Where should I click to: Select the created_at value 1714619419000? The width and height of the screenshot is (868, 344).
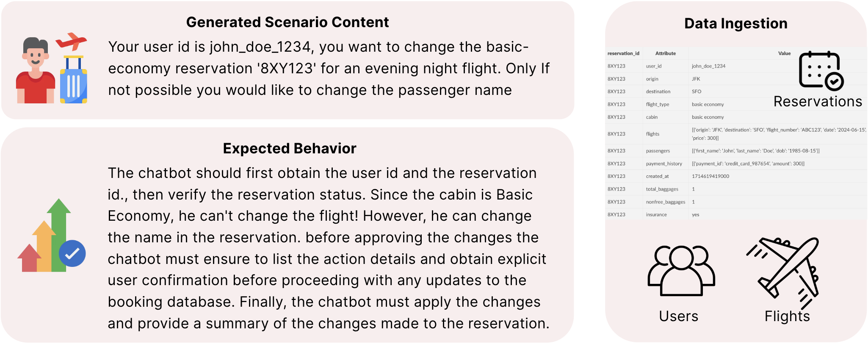coord(710,176)
